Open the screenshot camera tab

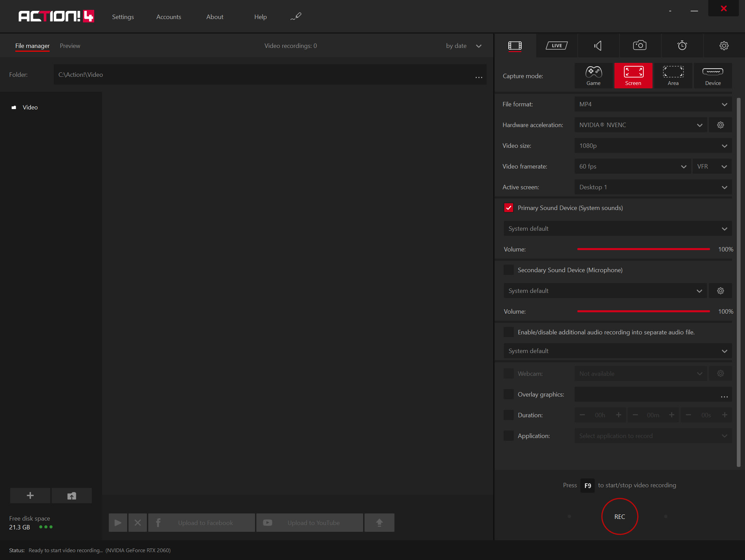(640, 46)
